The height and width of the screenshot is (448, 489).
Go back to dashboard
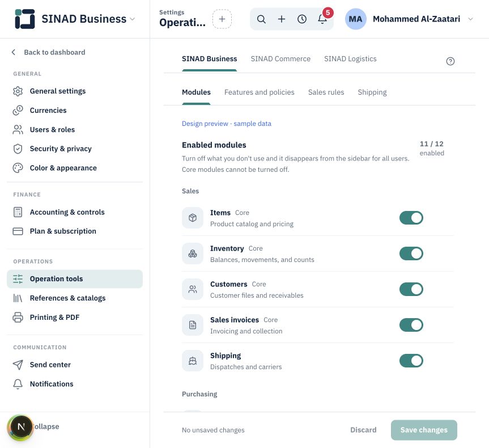coord(48,52)
